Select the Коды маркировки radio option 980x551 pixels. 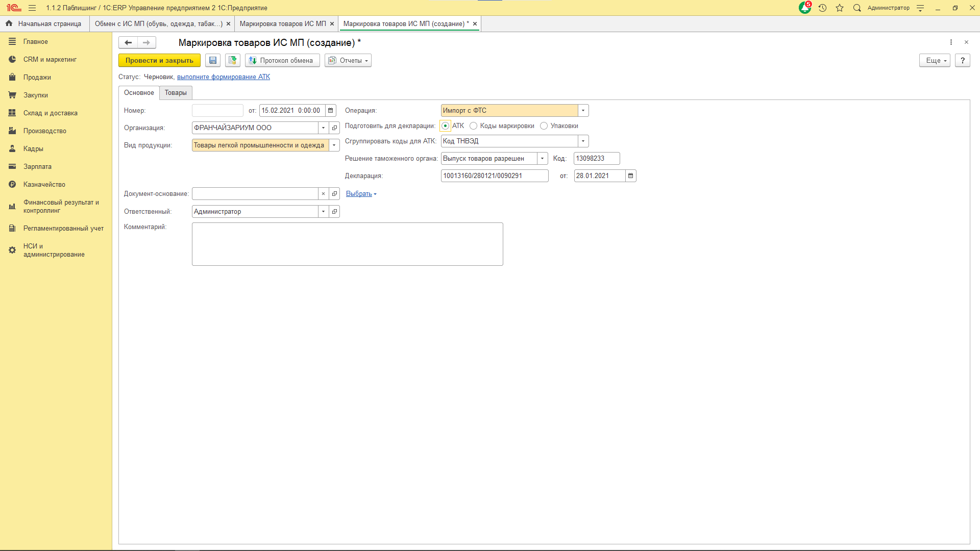[474, 126]
